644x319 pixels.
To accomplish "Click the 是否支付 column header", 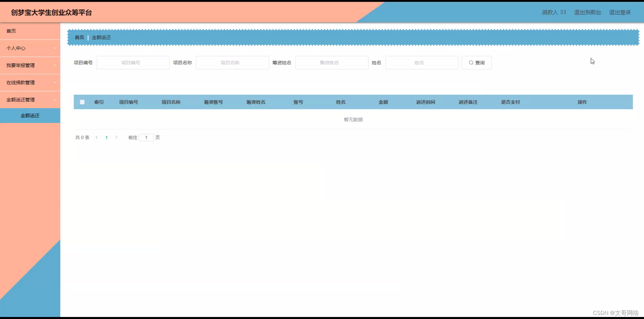I will (511, 102).
